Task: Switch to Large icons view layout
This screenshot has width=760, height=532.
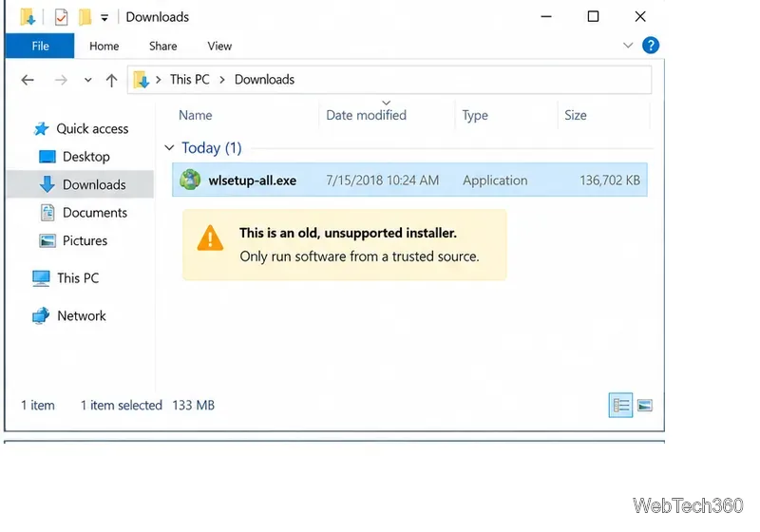Action: [645, 405]
